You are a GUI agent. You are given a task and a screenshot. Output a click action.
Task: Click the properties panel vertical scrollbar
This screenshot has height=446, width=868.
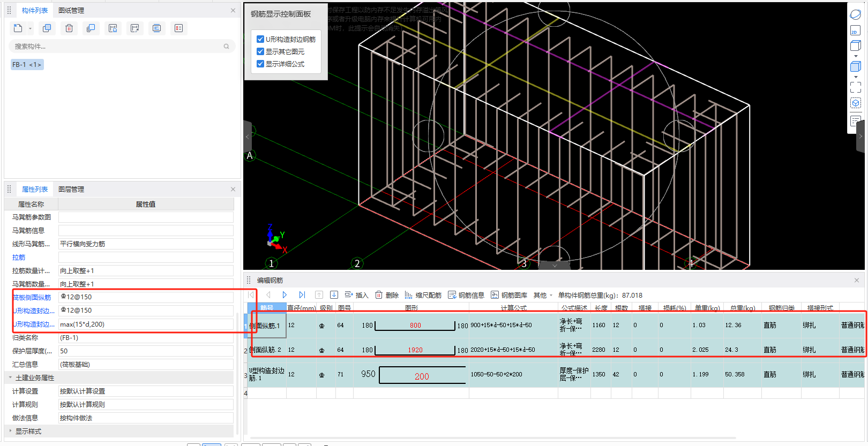pyautogui.click(x=237, y=375)
